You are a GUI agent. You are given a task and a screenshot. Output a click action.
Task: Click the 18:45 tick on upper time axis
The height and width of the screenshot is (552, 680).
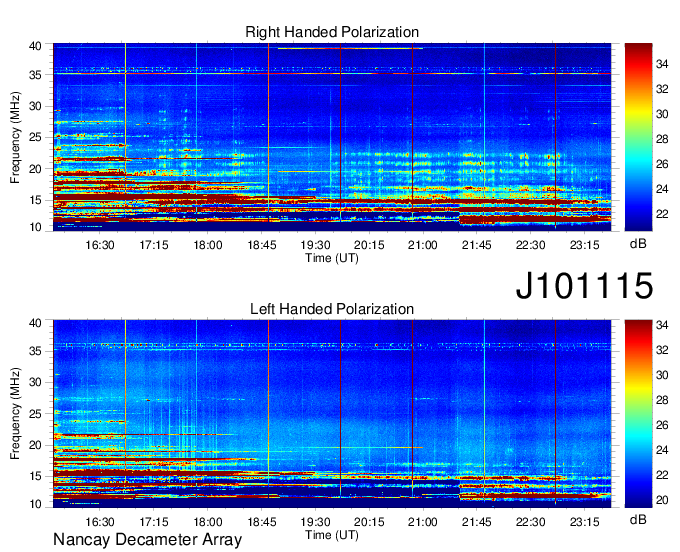tap(262, 245)
